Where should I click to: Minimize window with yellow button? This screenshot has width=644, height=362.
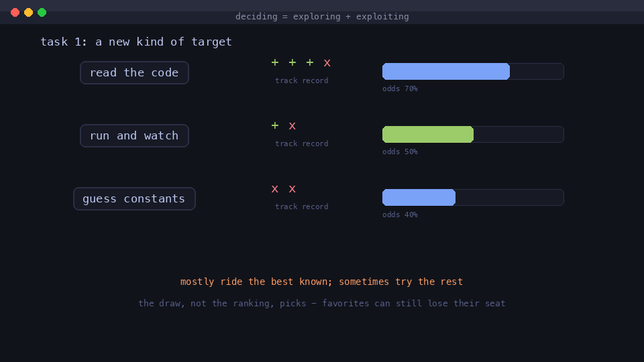[28, 12]
